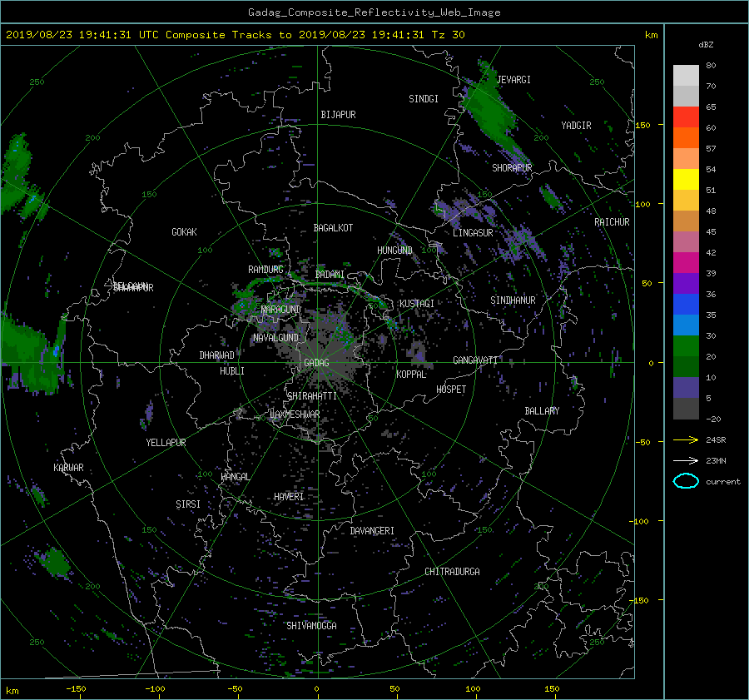Screen dimensions: 749x700
Task: Click the cyan current ellipse icon
Action: coord(686,481)
